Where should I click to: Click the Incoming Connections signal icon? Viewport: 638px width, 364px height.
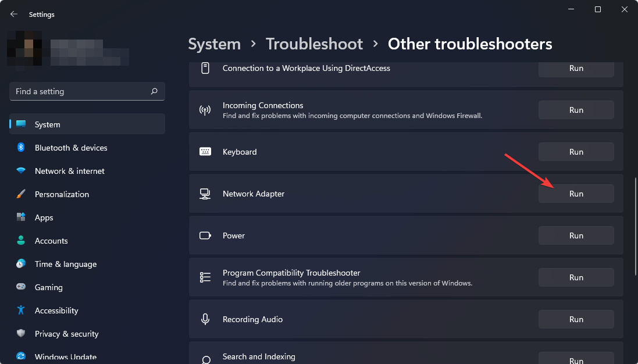205,109
